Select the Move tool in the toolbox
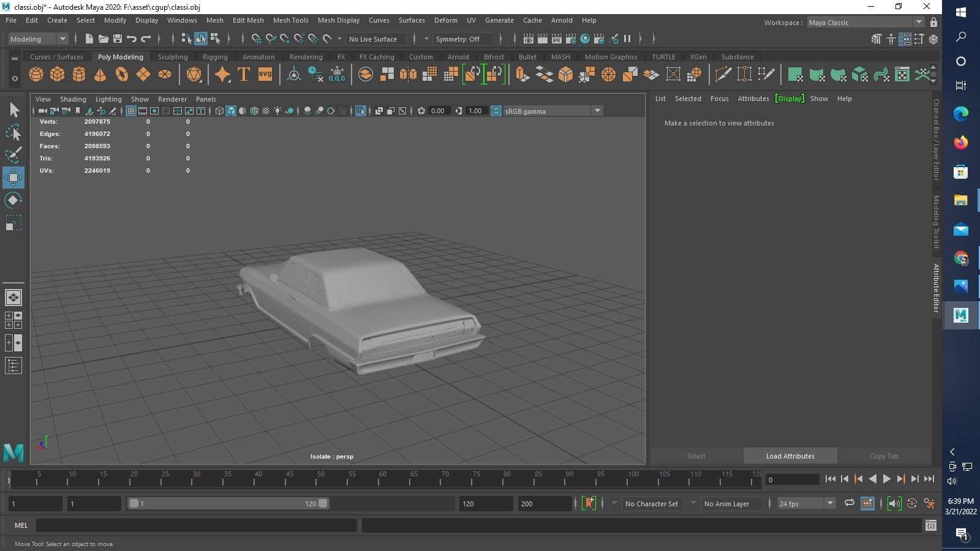 13,178
